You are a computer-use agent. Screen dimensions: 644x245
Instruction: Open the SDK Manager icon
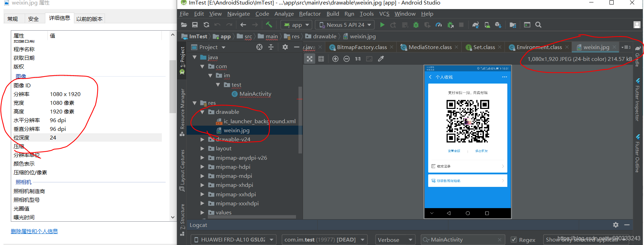[498, 25]
